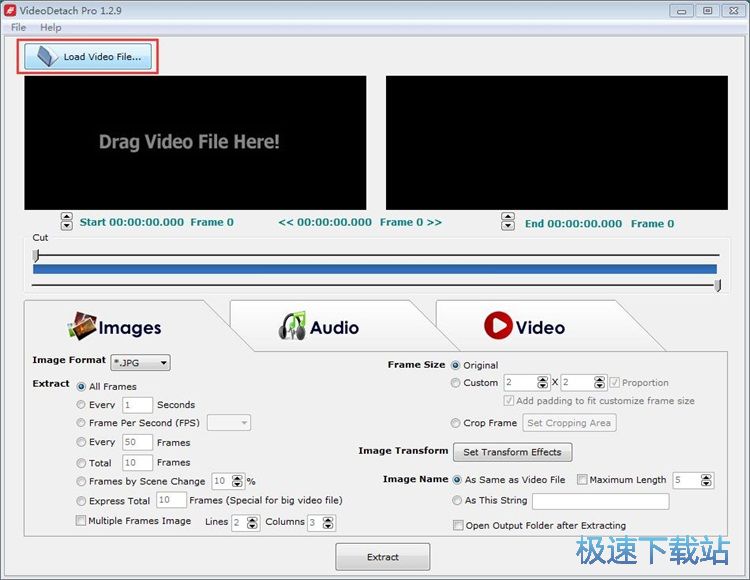The width and height of the screenshot is (750, 580).
Task: Select the As This String option
Action: (457, 500)
